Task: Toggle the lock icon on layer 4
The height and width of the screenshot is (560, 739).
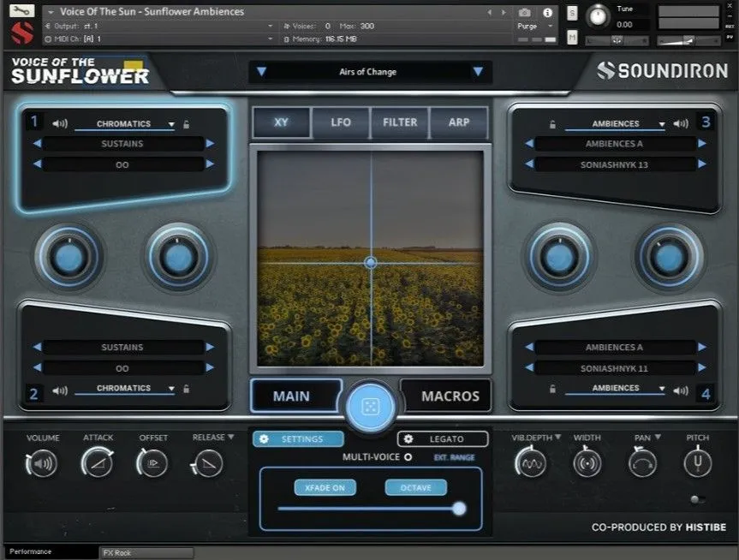Action: tap(552, 389)
